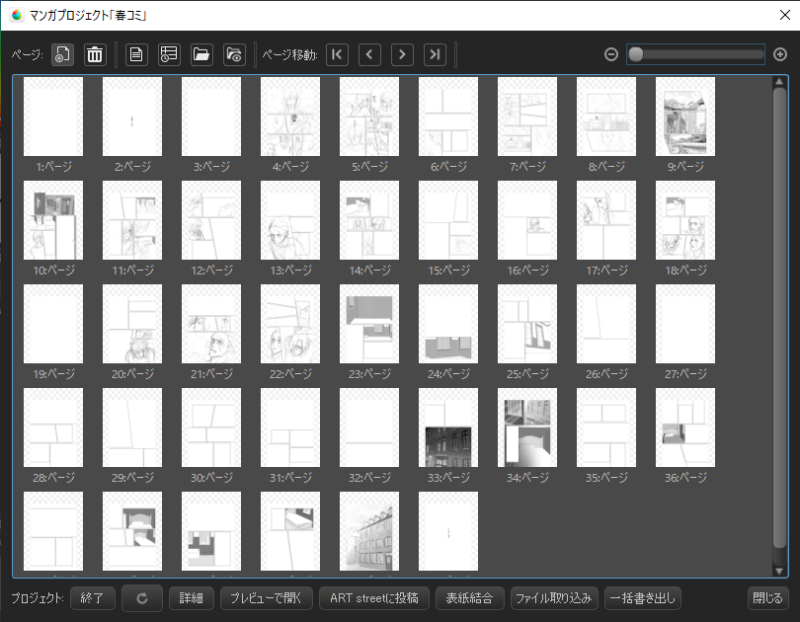This screenshot has height=622, width=800.
Task: Select page 18 thumbnail
Action: point(685,220)
